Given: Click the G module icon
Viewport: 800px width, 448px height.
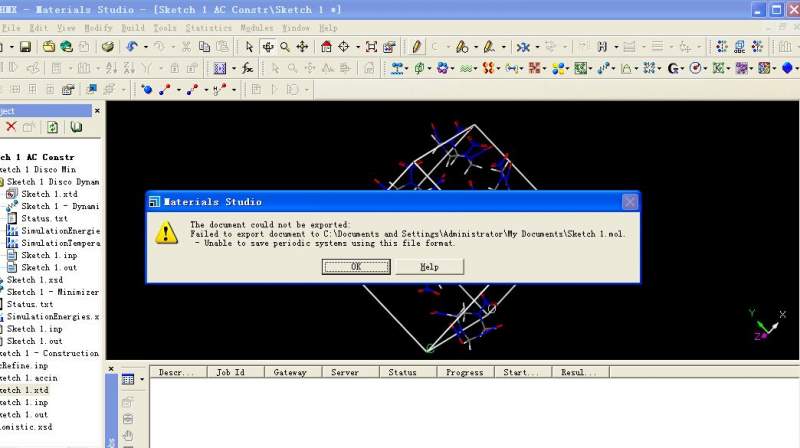Looking at the screenshot, I should (673, 68).
